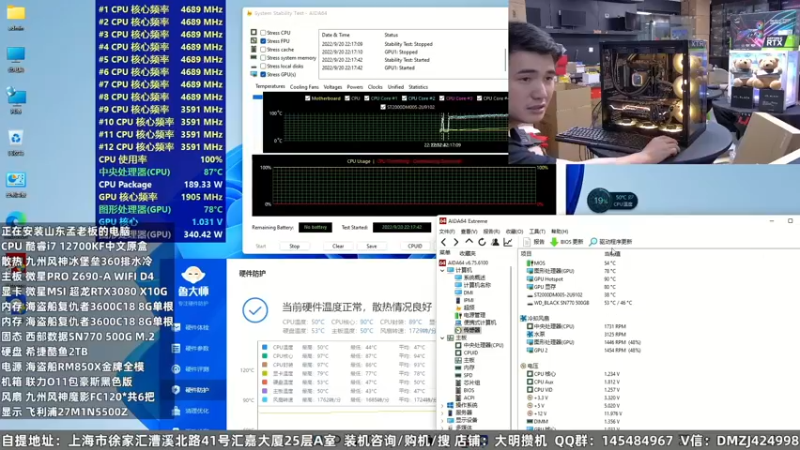Click the user icon in AIDA64 toolbar
Image resolution: width=800 pixels, height=450 pixels.
(495, 242)
